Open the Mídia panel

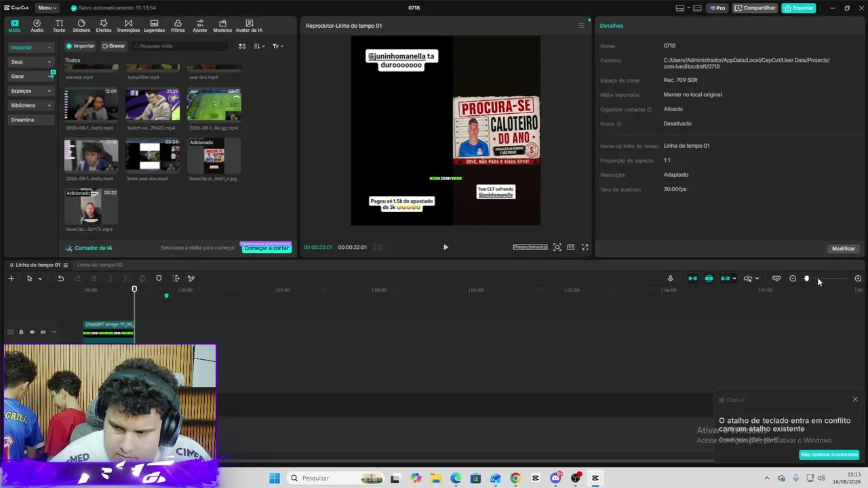(14, 26)
